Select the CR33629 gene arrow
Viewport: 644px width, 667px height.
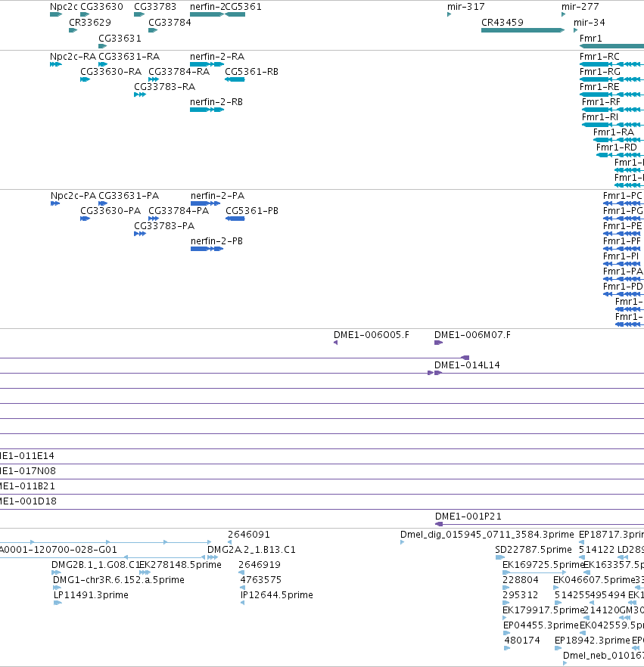click(x=73, y=30)
